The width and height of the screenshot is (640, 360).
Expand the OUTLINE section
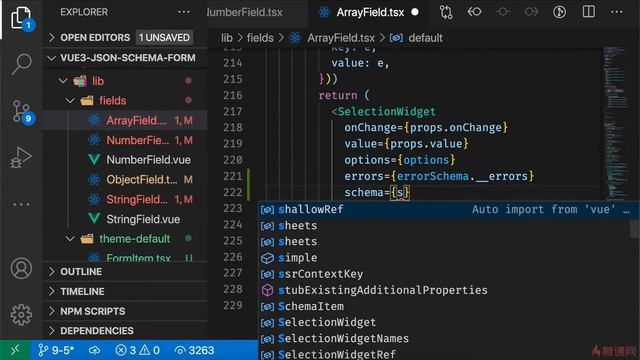125,272
